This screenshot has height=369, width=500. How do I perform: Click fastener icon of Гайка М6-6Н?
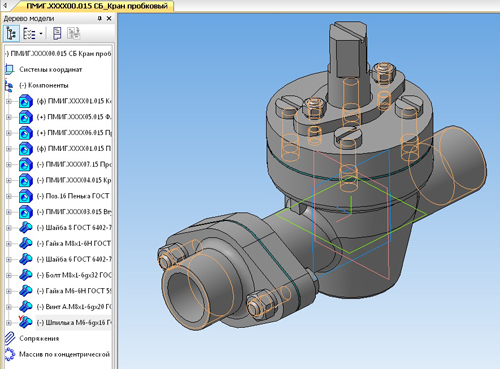(x=26, y=291)
